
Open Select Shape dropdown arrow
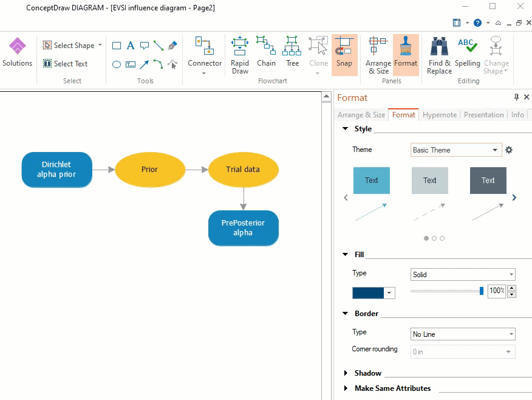point(100,45)
